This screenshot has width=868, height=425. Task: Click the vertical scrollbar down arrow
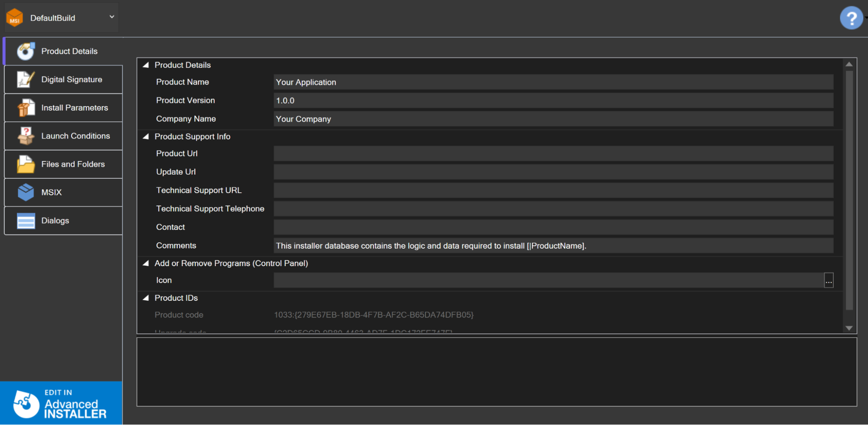[849, 328]
